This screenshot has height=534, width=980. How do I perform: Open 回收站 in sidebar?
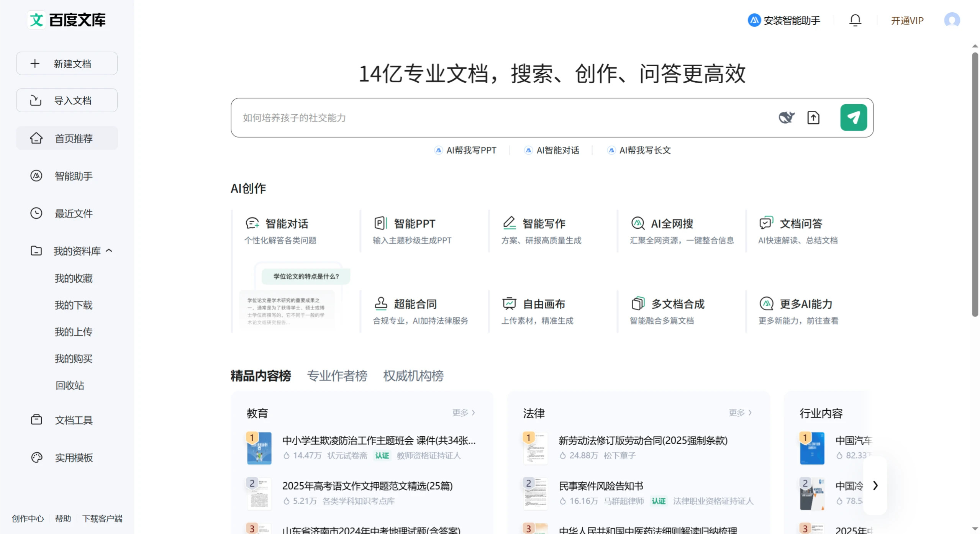[x=69, y=386]
